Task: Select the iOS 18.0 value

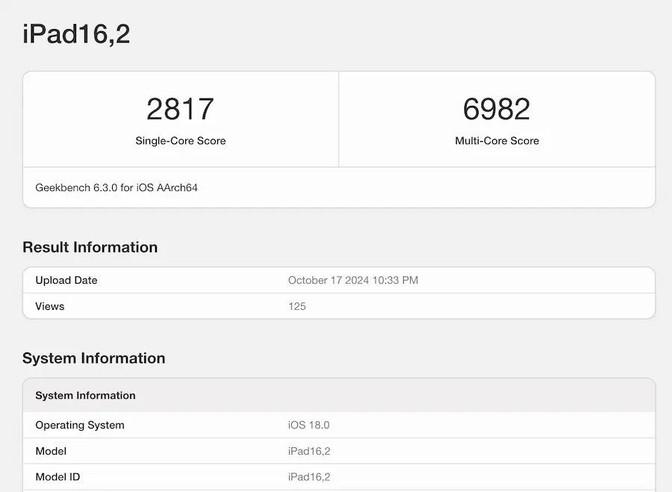Action: pyautogui.click(x=309, y=425)
